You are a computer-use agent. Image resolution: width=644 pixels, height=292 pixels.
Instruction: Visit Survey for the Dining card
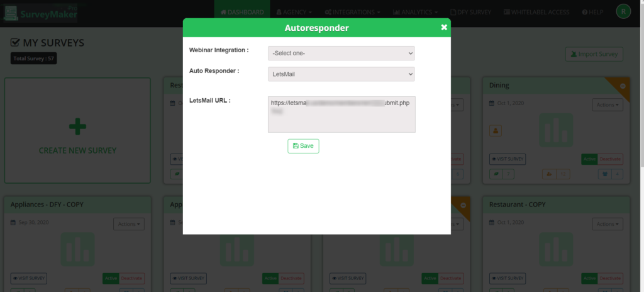[508, 159]
